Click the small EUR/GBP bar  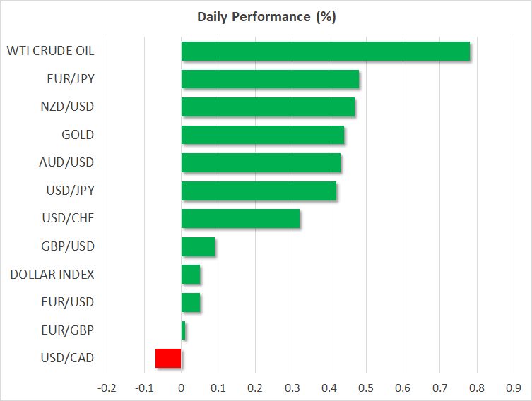183,330
